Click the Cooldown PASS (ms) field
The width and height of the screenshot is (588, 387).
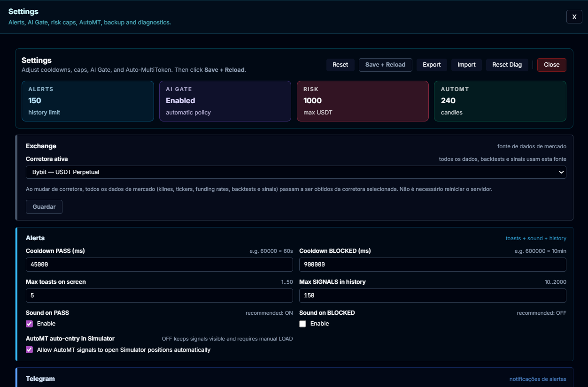(159, 265)
